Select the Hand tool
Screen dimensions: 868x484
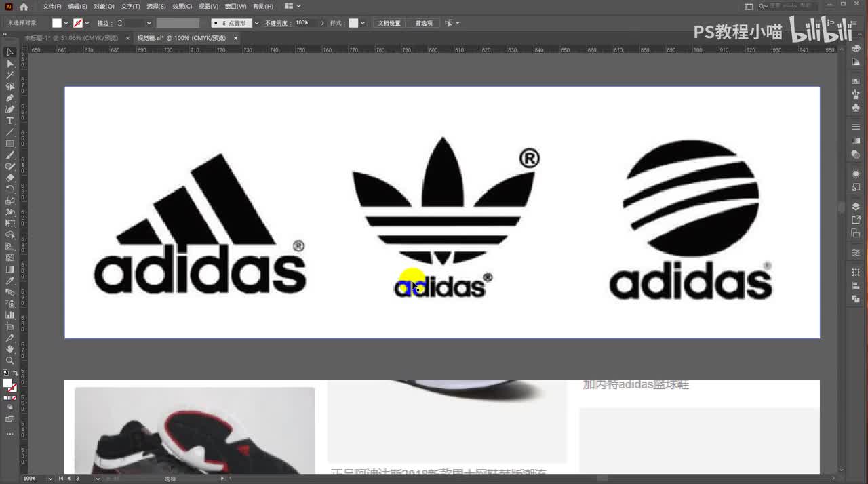pos(10,349)
